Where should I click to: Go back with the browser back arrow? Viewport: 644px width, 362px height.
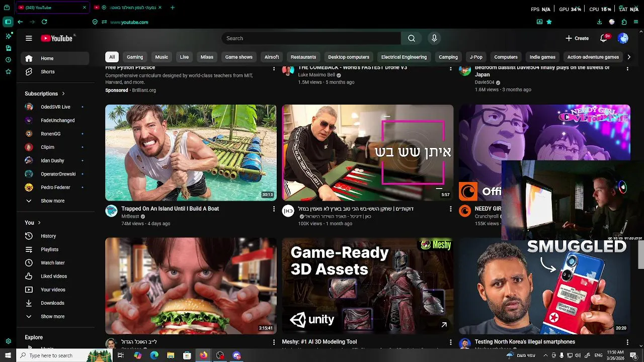click(x=20, y=22)
